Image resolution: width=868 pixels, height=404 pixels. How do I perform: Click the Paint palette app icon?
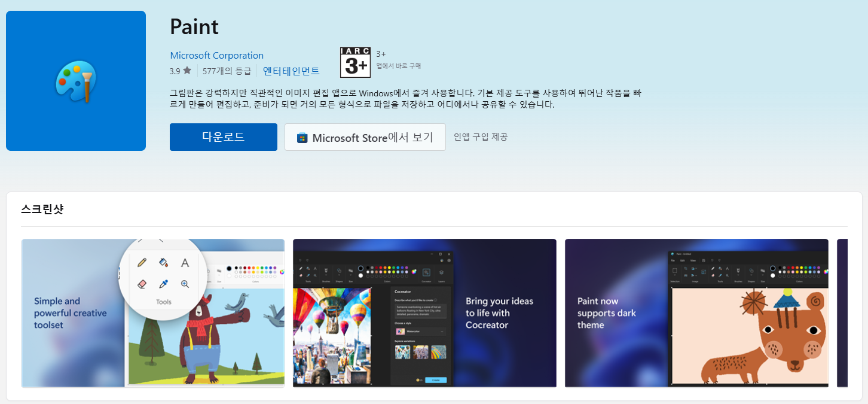tap(76, 81)
